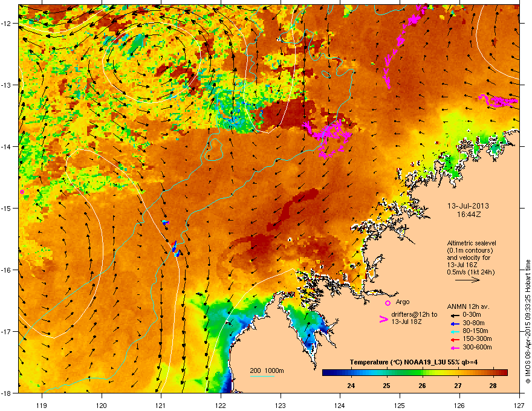Click the ANMN mooring arrows near 15.7S
532x411 pixels.
pos(175,249)
